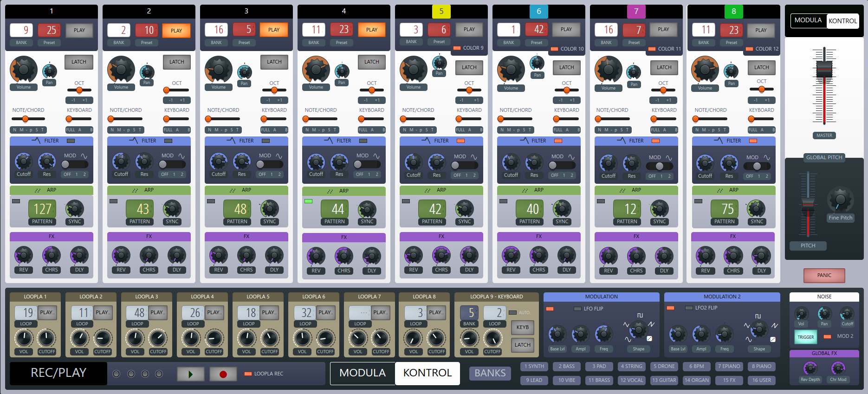This screenshot has width=868, height=394.
Task: Toggle MOD 2 in the NOISE panel
Action: (827, 336)
